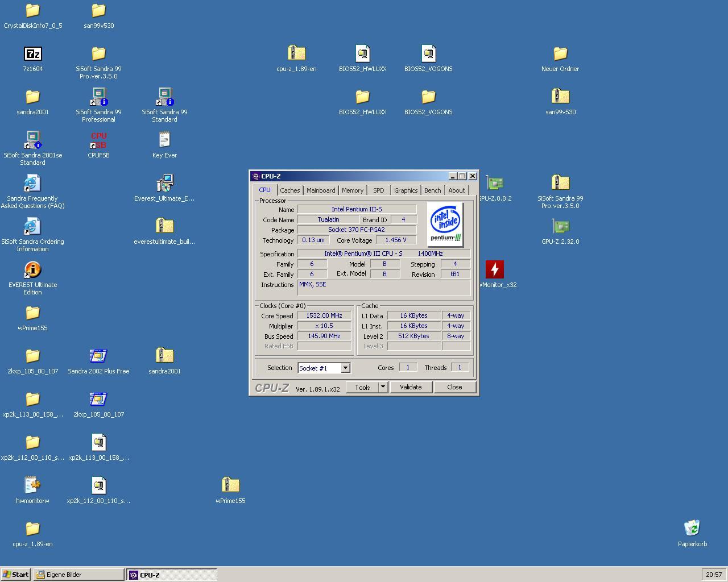728x582 pixels.
Task: Switch to Eigene Bilder taskbar window
Action: (x=78, y=575)
